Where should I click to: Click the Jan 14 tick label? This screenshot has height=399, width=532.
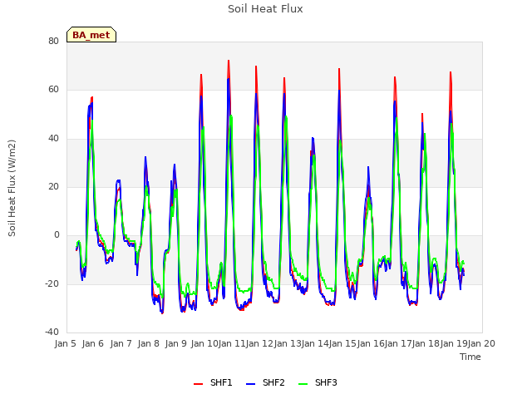(x=315, y=343)
